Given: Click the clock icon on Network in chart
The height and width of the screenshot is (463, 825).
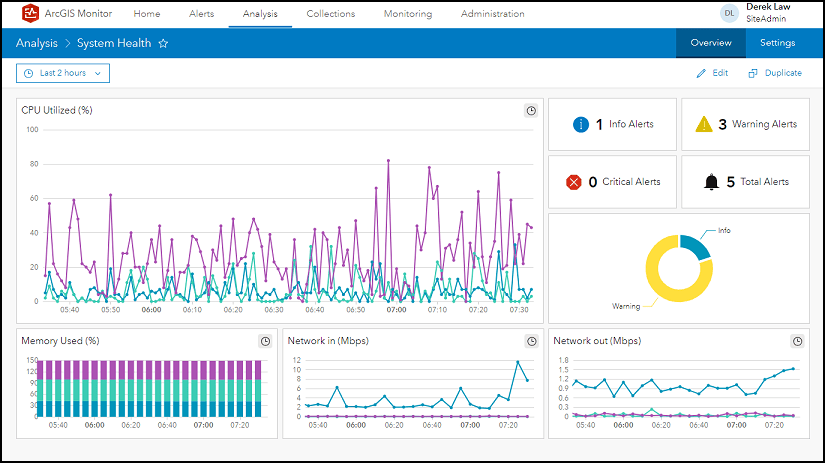Looking at the screenshot, I should click(x=531, y=341).
